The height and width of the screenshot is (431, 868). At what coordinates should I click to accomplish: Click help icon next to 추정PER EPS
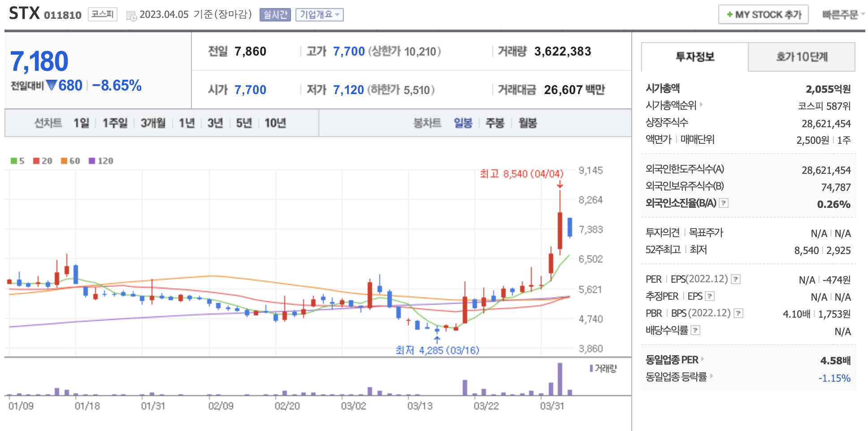click(710, 297)
